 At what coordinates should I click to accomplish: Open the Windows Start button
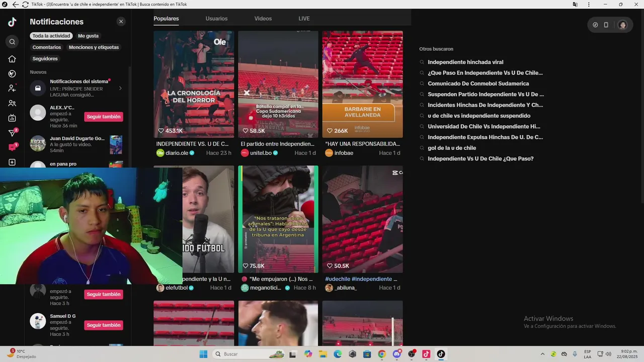pyautogui.click(x=203, y=354)
